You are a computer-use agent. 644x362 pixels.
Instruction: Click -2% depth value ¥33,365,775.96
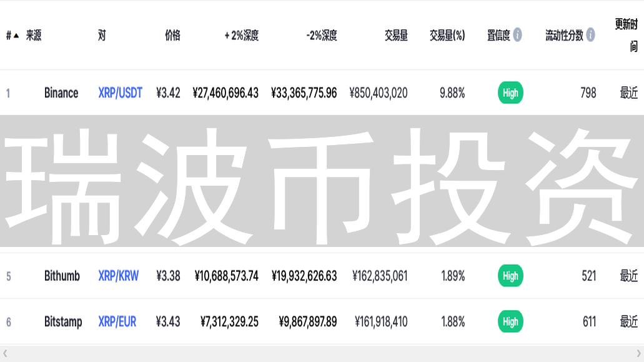tap(304, 93)
